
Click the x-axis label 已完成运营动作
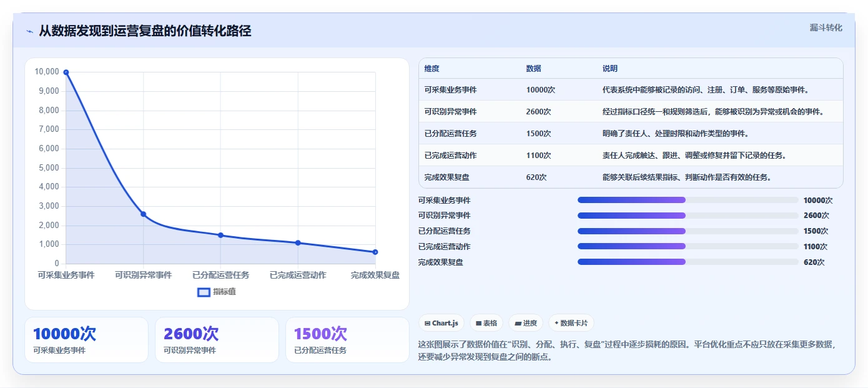coord(298,275)
